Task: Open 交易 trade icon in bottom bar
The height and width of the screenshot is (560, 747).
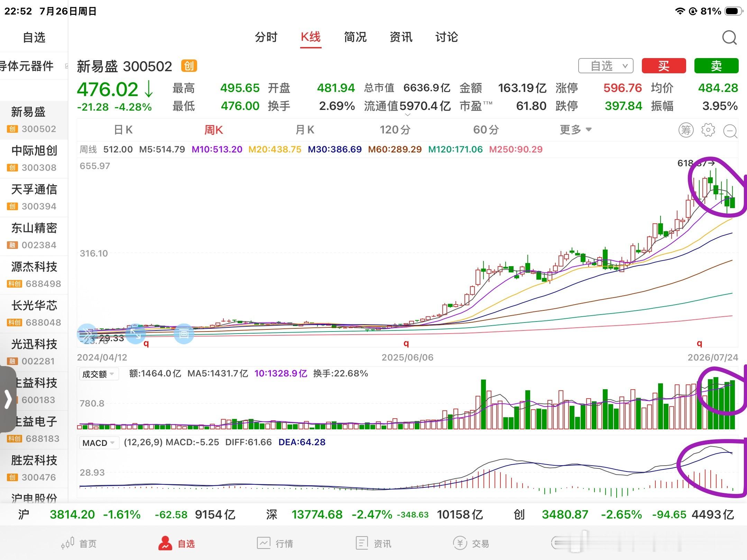Action: [460, 543]
